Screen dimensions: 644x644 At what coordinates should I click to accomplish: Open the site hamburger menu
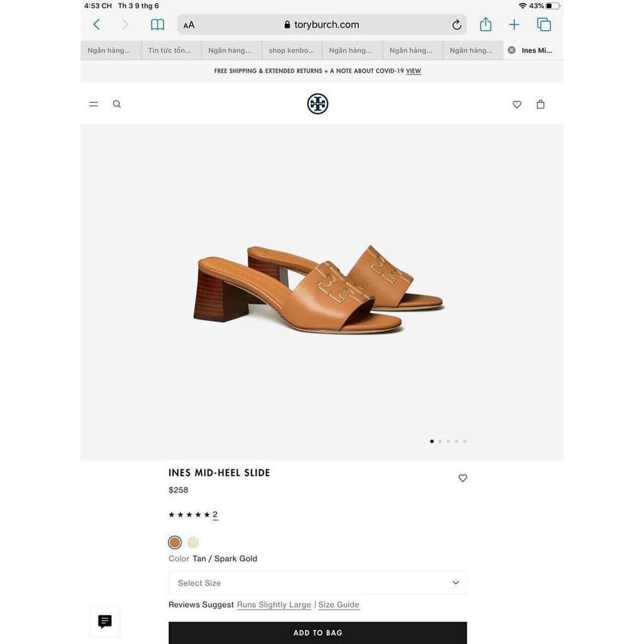(x=94, y=104)
